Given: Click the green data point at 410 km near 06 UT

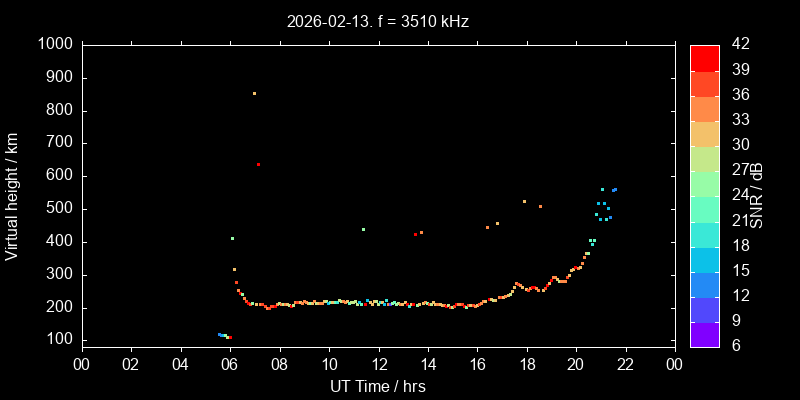Looking at the screenshot, I should pyautogui.click(x=232, y=238).
